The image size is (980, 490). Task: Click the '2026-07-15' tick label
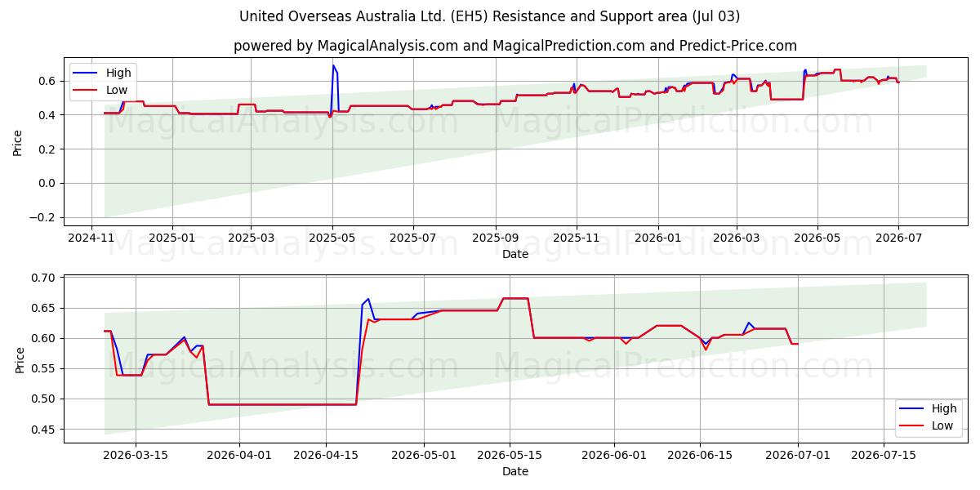point(884,457)
